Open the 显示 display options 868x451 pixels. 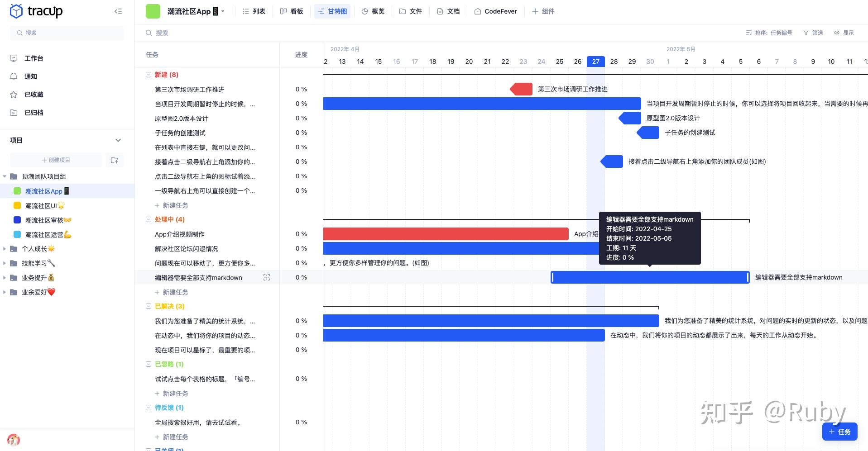844,33
